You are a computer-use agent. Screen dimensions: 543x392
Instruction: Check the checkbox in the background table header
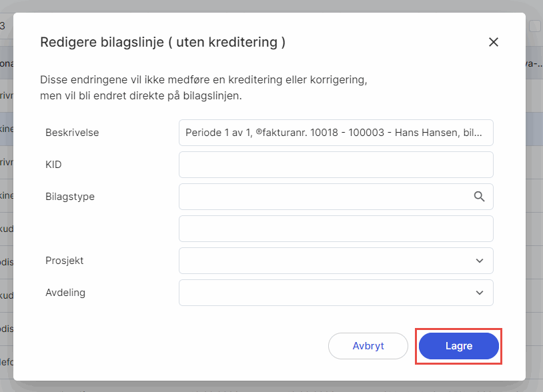coord(534,25)
